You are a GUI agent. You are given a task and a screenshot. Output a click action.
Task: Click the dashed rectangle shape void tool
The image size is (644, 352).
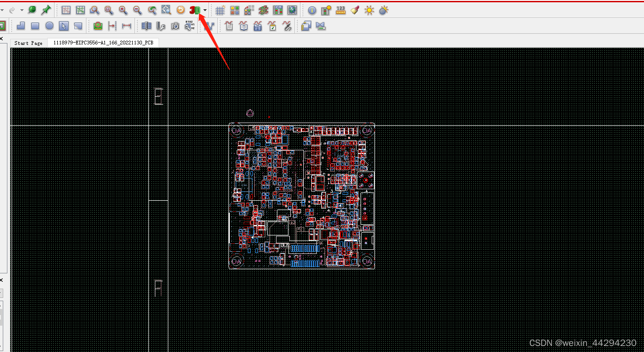coord(78,26)
